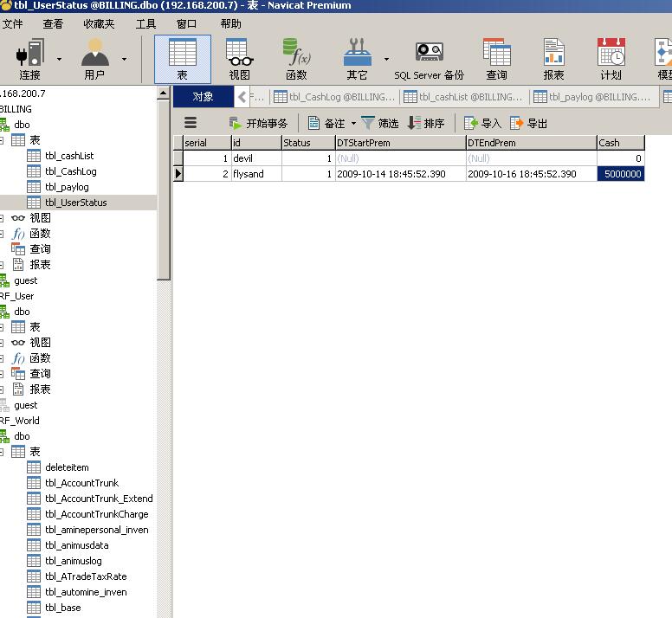This screenshot has height=618, width=672.
Task: Click the Begin Transaction (开始事务) button
Action: point(258,124)
